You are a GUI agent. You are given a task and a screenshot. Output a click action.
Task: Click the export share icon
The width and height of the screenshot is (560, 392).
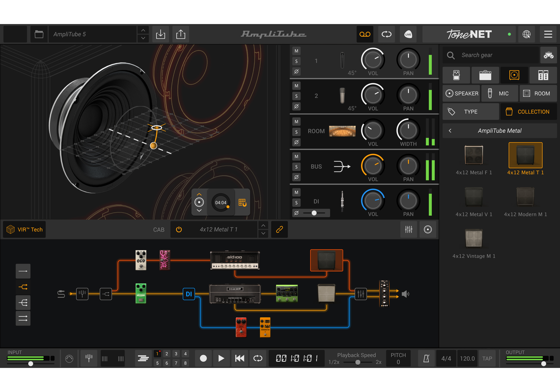coord(181,34)
